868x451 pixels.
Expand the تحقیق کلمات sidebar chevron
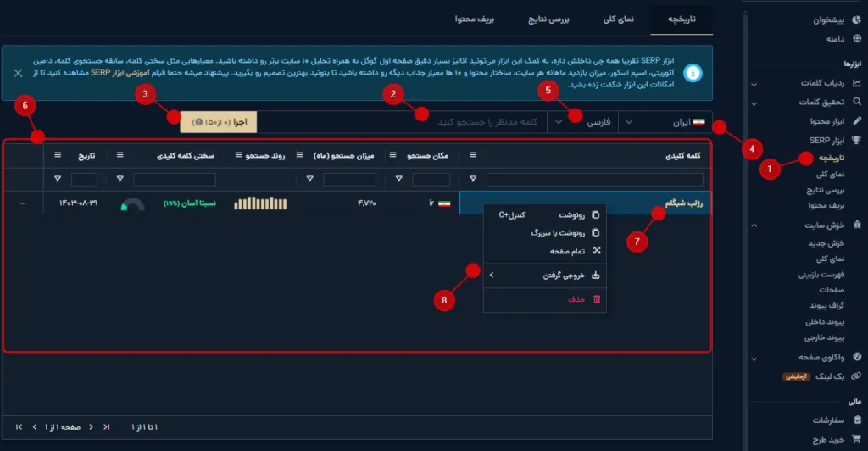754,103
